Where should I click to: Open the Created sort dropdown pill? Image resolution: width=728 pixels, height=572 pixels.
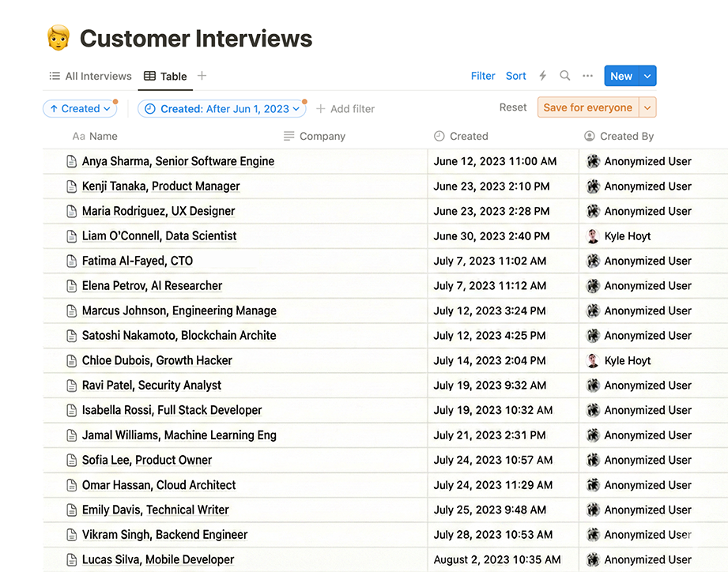pyautogui.click(x=79, y=109)
